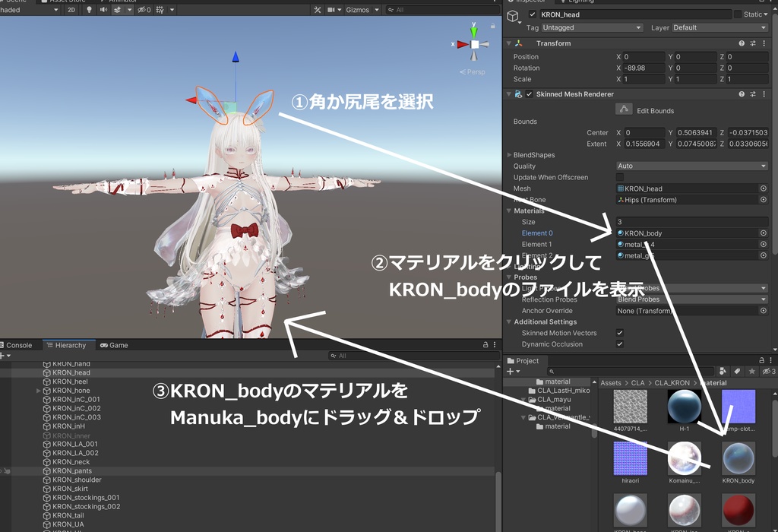Open the Transform three-dot options icon
The width and height of the screenshot is (778, 532).
pos(765,43)
